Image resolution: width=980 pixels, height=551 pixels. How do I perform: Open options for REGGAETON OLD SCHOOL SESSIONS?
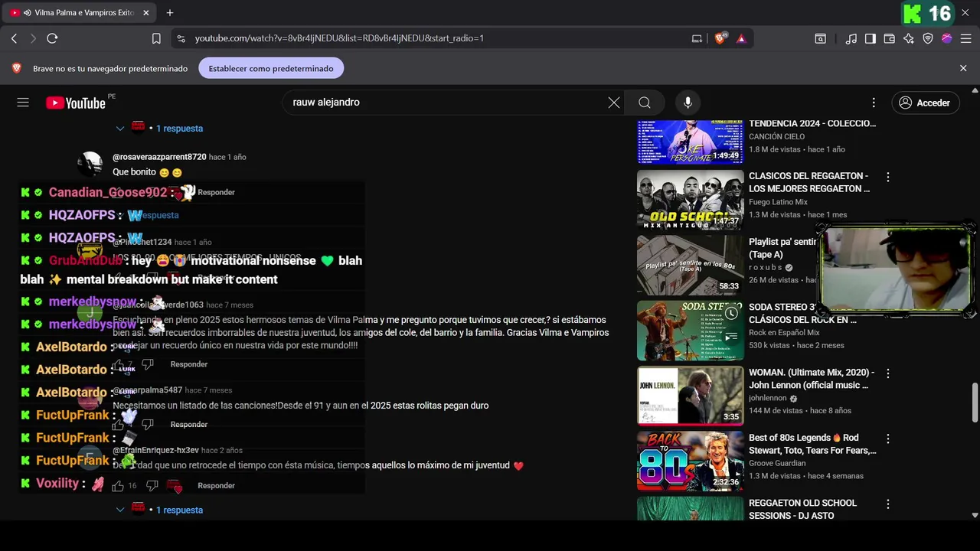tap(888, 504)
